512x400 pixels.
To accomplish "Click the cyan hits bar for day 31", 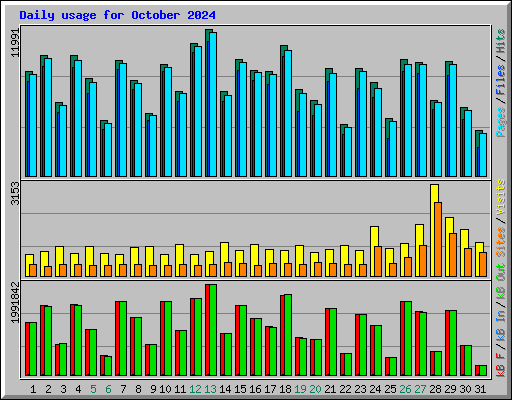I will tap(483, 155).
